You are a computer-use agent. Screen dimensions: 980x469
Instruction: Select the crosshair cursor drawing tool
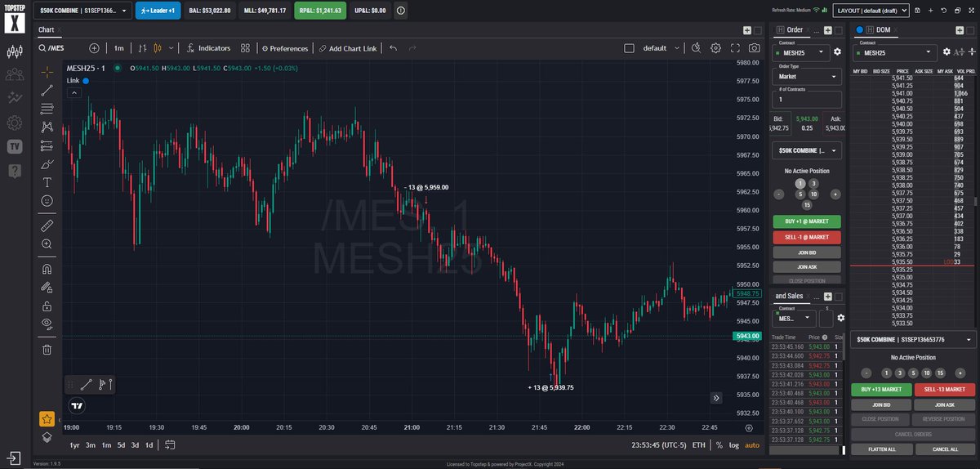point(47,72)
